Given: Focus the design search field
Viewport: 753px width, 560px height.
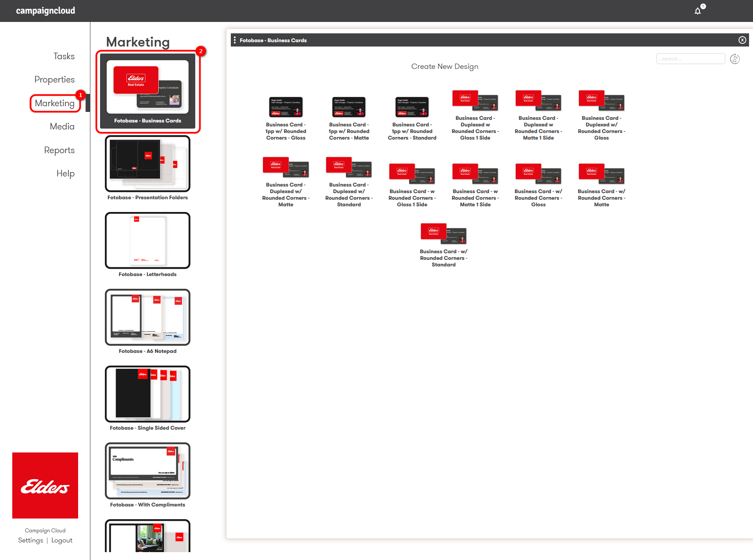Looking at the screenshot, I should [690, 59].
